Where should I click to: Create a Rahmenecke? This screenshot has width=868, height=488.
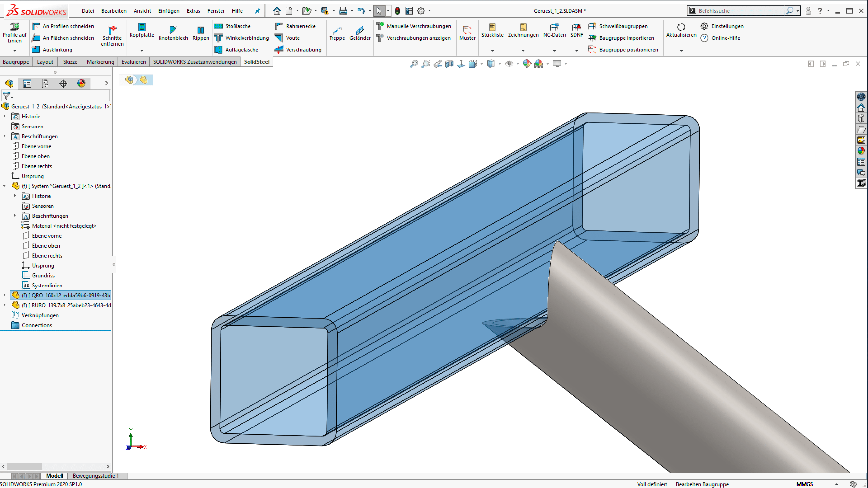click(x=295, y=26)
